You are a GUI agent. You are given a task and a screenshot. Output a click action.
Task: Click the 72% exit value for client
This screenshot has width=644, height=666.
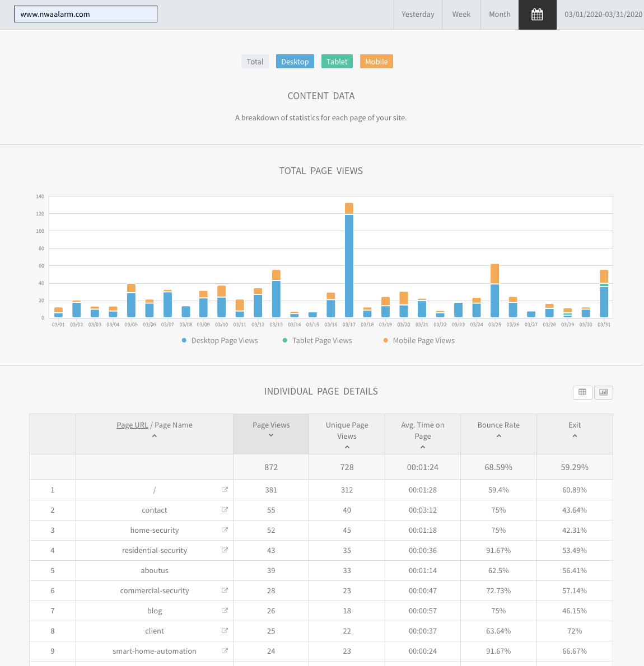pos(575,631)
